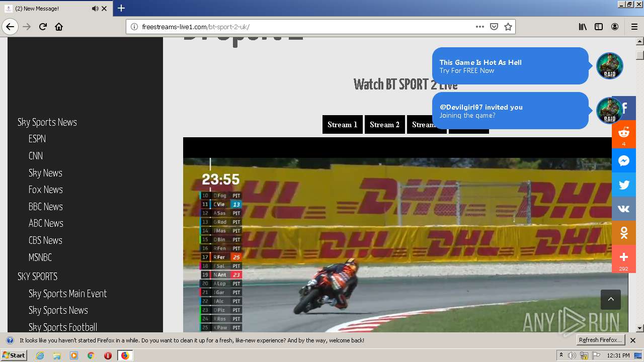Image resolution: width=644 pixels, height=362 pixels.
Task: Open the system volume control
Action: coord(572,355)
